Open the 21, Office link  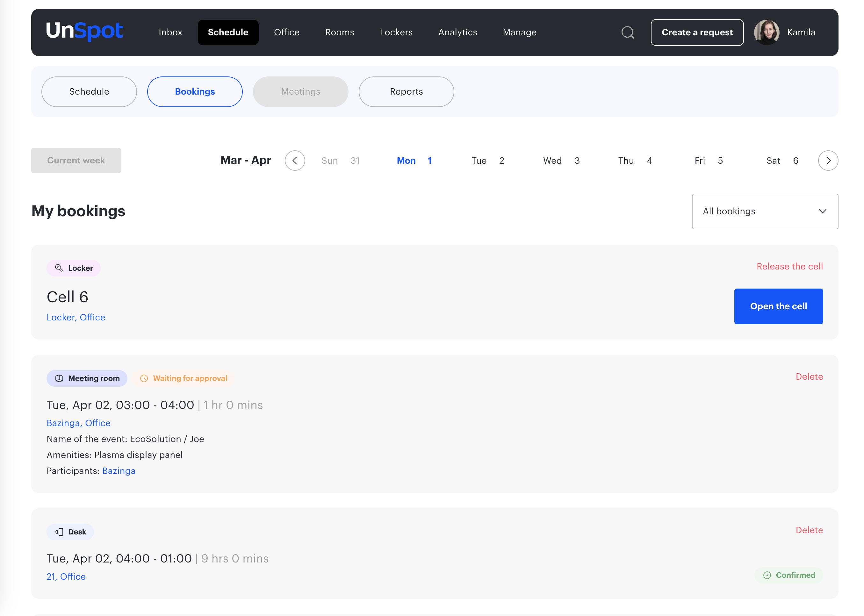[66, 577]
